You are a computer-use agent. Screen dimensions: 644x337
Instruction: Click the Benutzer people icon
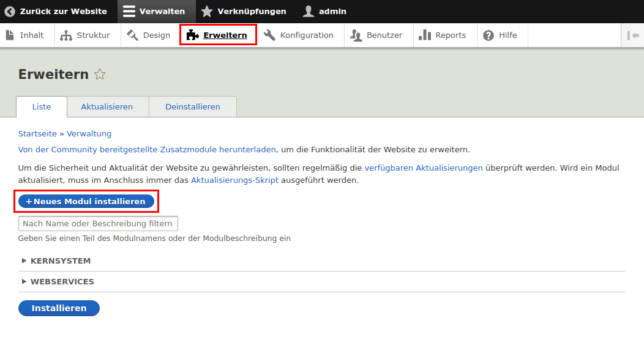point(356,35)
